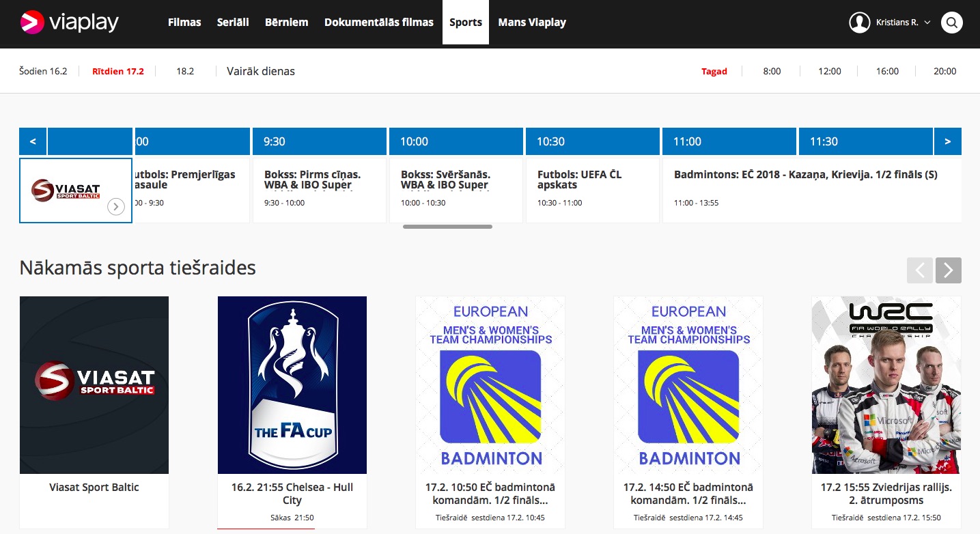Click Tiešraidē sestdiena 17.2. 10:45 label
Screen dimensions: 980x534
490,518
